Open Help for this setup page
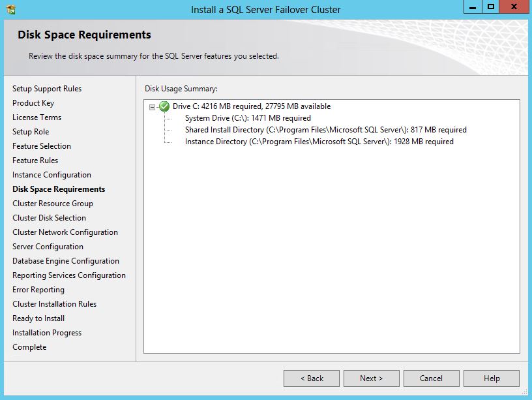This screenshot has height=400, width=532. coord(492,378)
